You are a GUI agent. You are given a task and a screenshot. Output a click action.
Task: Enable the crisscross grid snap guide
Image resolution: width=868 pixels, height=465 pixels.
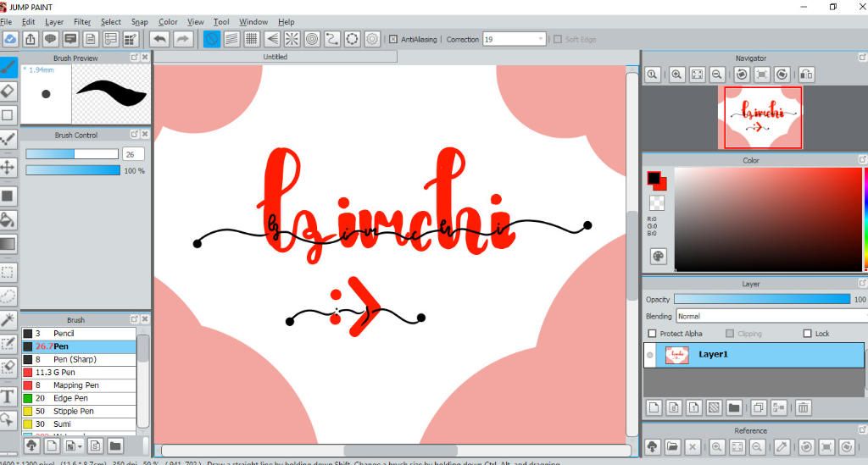(251, 39)
